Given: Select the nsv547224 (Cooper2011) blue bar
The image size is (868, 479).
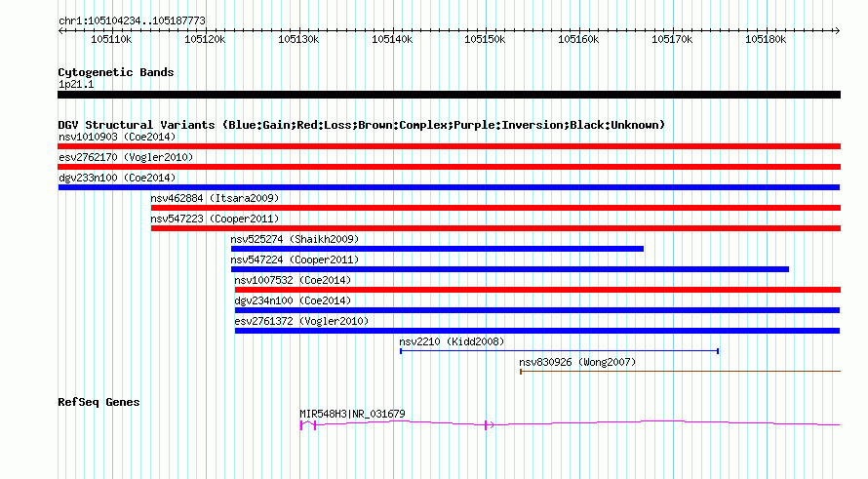Looking at the screenshot, I should coord(510,269).
